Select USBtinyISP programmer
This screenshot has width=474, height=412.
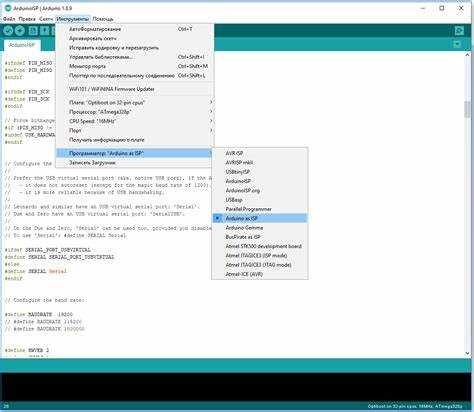(x=260, y=172)
